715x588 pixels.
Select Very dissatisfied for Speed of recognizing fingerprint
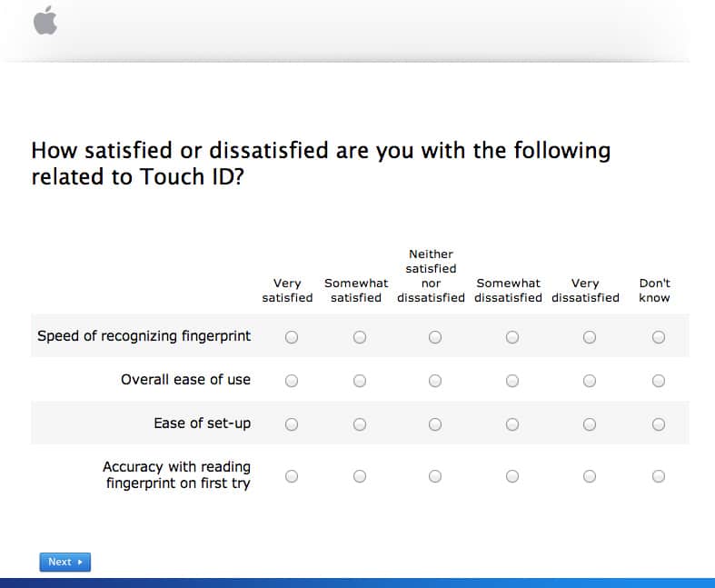(590, 337)
